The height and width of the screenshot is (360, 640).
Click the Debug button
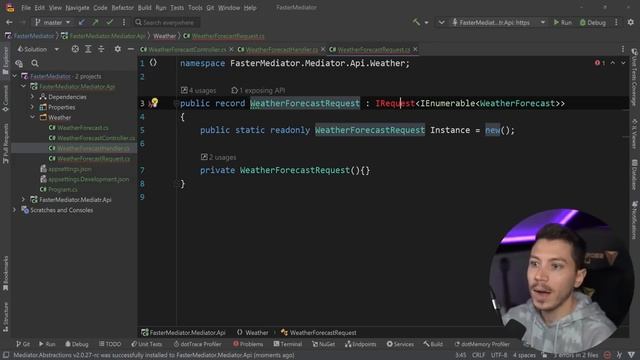pyautogui.click(x=593, y=22)
